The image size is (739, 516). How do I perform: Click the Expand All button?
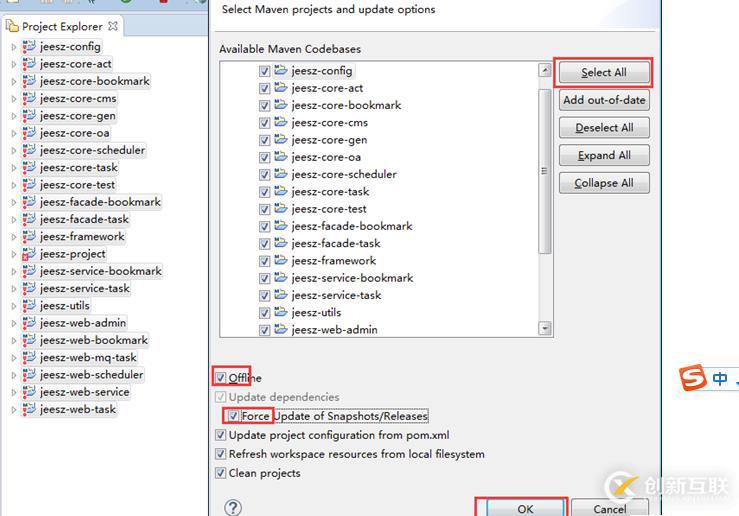[x=604, y=156]
